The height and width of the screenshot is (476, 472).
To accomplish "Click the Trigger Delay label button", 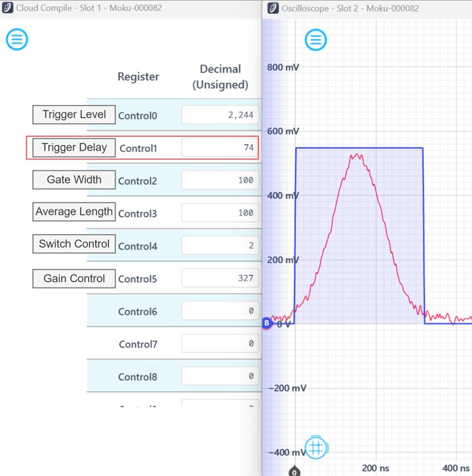I will 74,147.
